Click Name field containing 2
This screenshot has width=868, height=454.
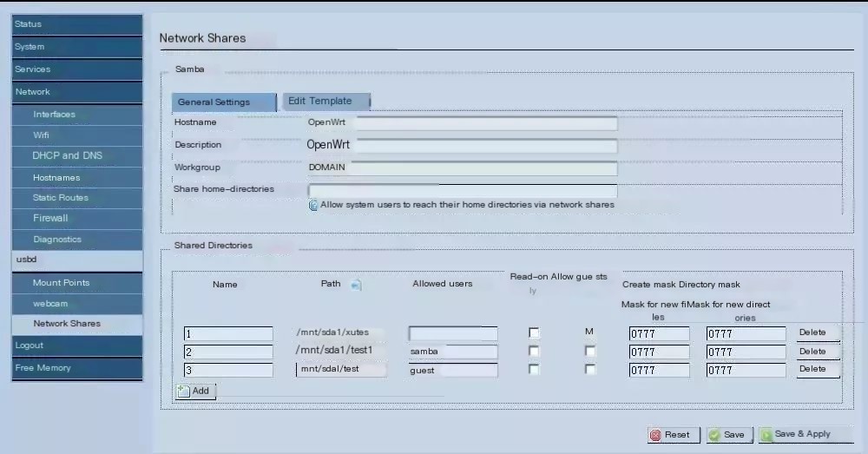coord(228,352)
